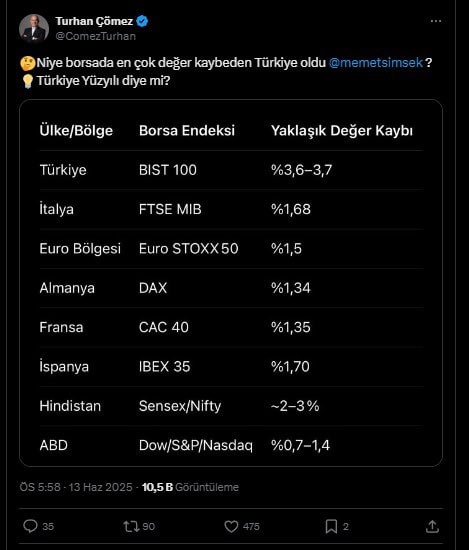
Task: Click the 13 Haz 2025 timestamp
Action: (x=101, y=487)
